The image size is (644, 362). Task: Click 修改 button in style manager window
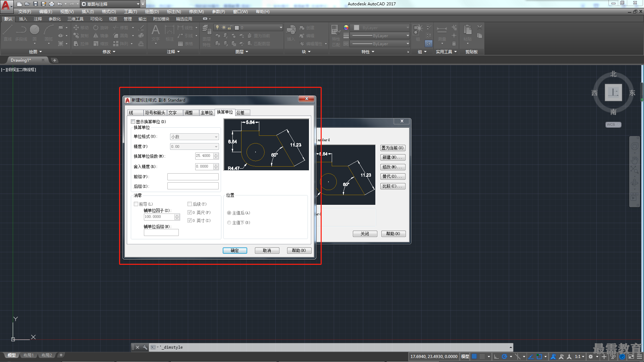(393, 167)
